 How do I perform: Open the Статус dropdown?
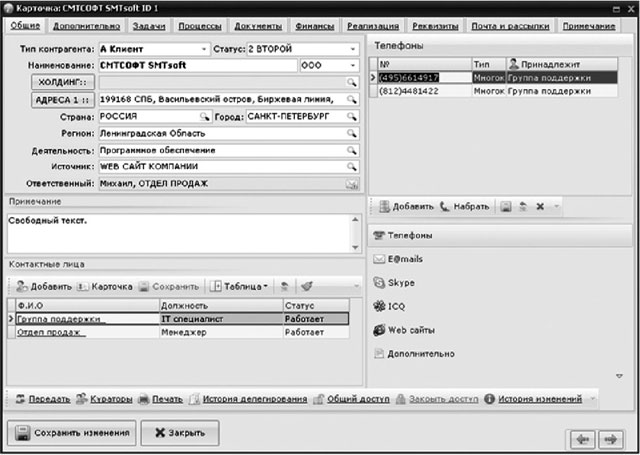[353, 49]
